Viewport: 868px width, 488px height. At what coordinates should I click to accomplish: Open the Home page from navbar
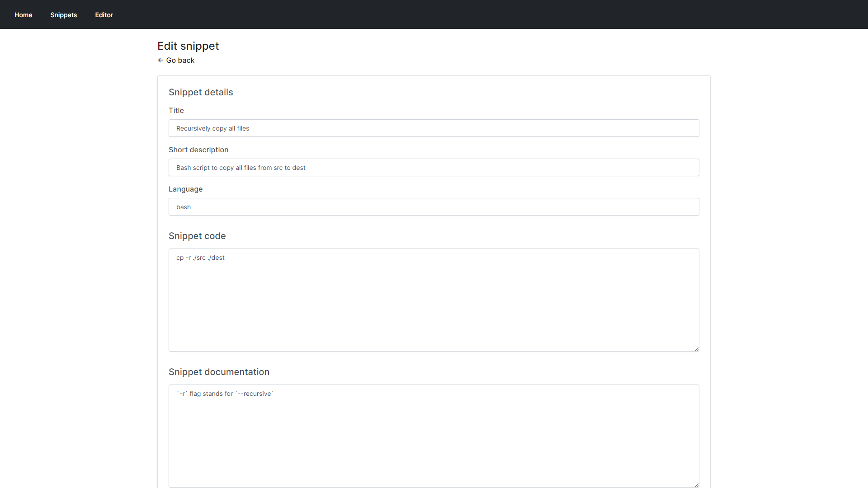click(x=23, y=15)
